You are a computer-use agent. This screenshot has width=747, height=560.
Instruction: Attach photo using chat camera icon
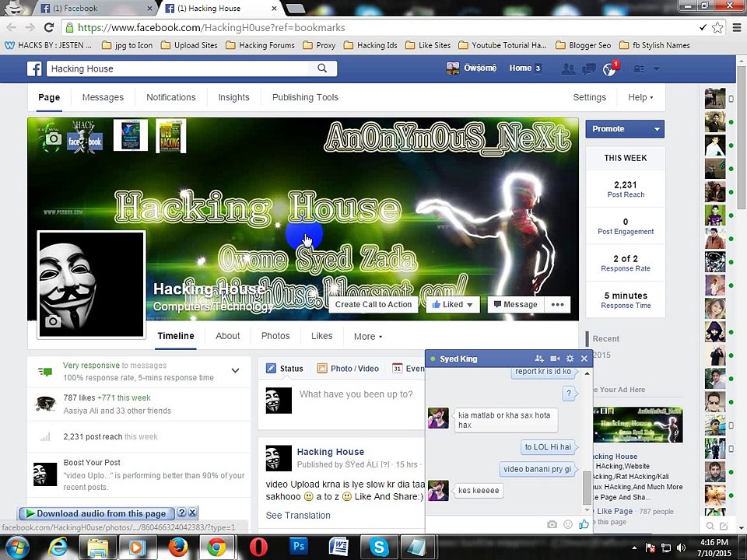click(x=552, y=524)
